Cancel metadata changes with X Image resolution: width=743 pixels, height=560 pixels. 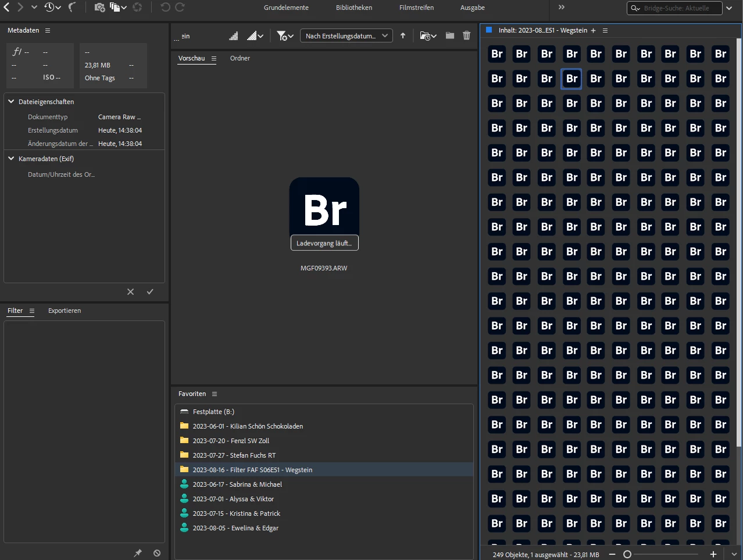131,292
